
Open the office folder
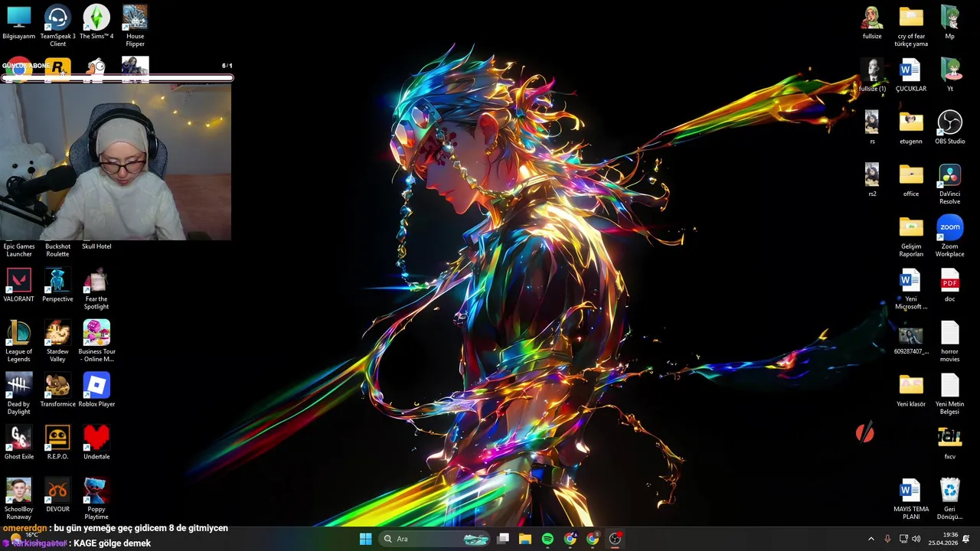pos(911,180)
